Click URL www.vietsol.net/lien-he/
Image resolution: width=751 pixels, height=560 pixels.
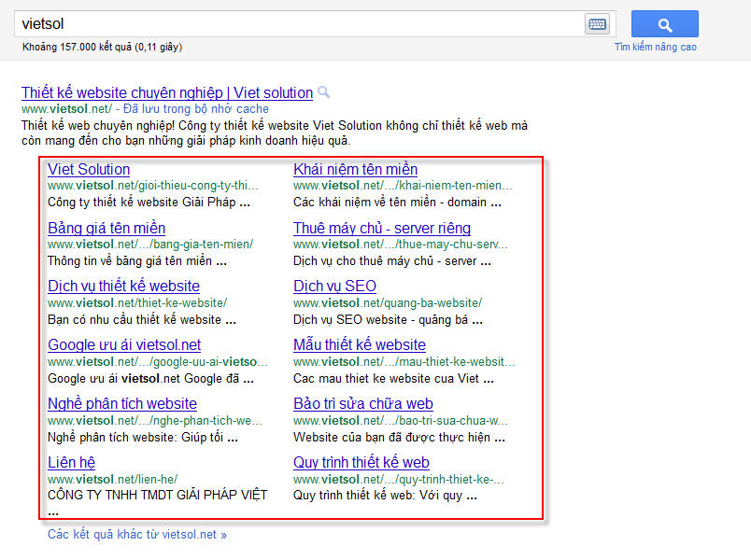coord(112,479)
